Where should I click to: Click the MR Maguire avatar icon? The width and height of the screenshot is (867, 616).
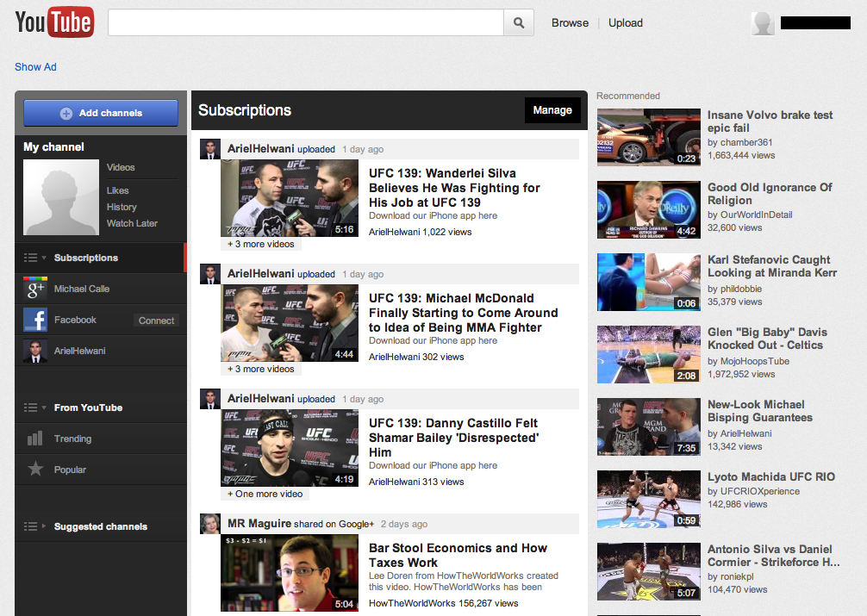tap(210, 524)
